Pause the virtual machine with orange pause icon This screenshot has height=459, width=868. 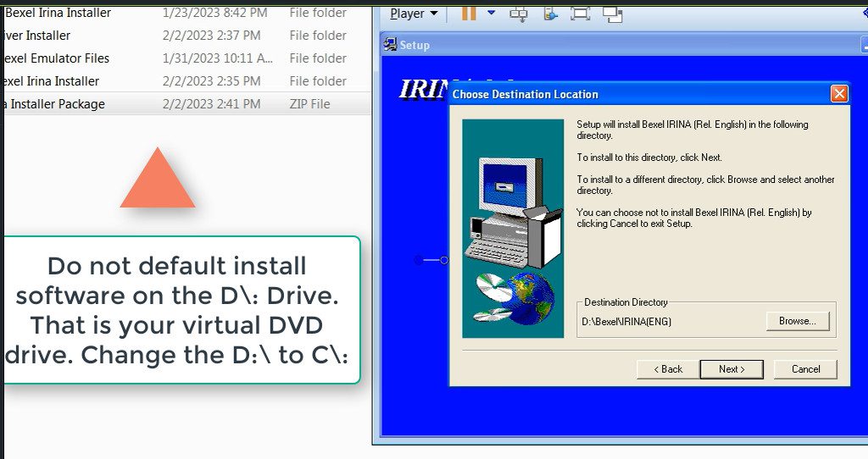(x=468, y=13)
